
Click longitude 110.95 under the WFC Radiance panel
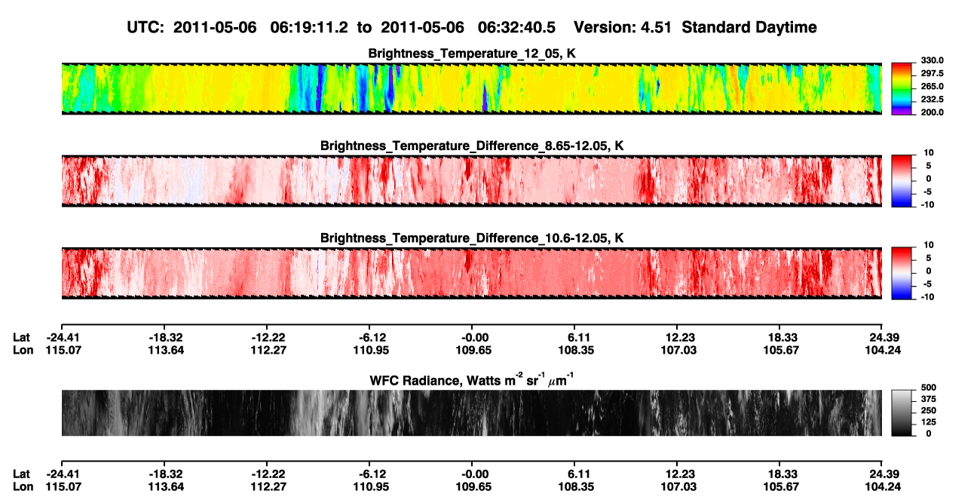pos(369,486)
